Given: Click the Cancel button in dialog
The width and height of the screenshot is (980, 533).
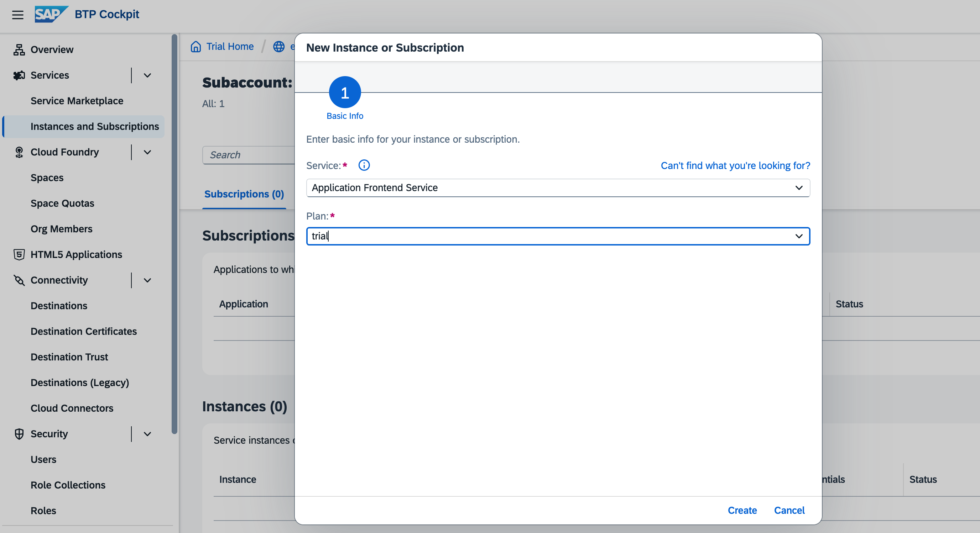Looking at the screenshot, I should click(x=789, y=510).
